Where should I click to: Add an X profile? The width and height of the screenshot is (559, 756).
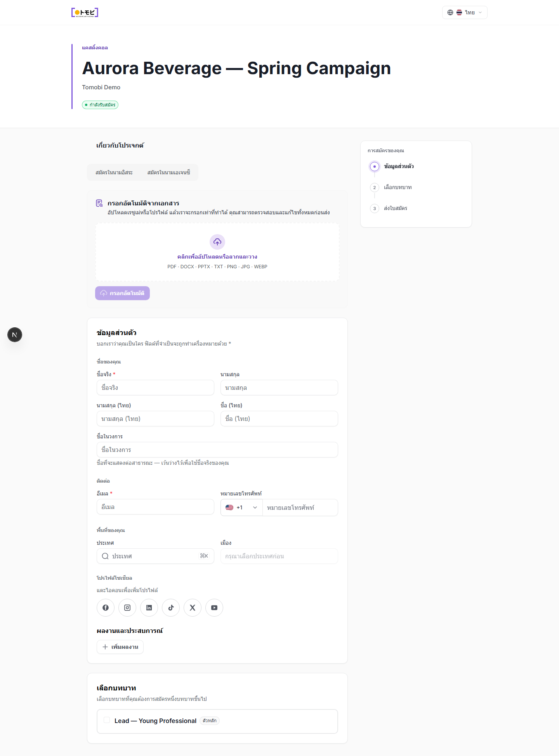(193, 608)
